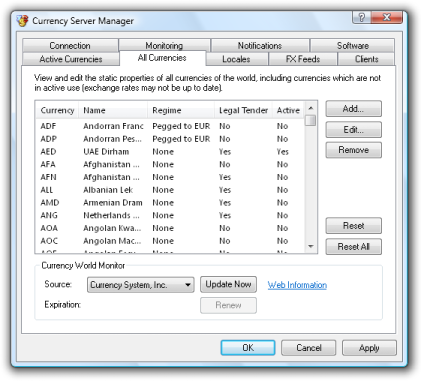Click the Legal Tender Yes for AFN
Viewport: 421px width, 381px height.
click(225, 177)
